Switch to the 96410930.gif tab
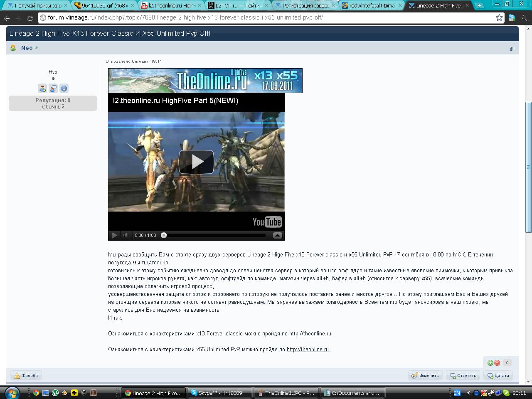 pyautogui.click(x=104, y=5)
